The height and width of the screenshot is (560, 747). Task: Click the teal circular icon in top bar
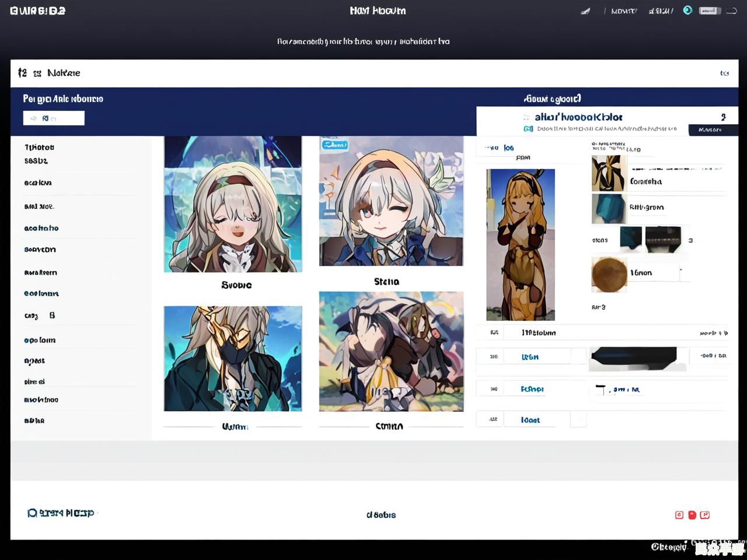[687, 10]
